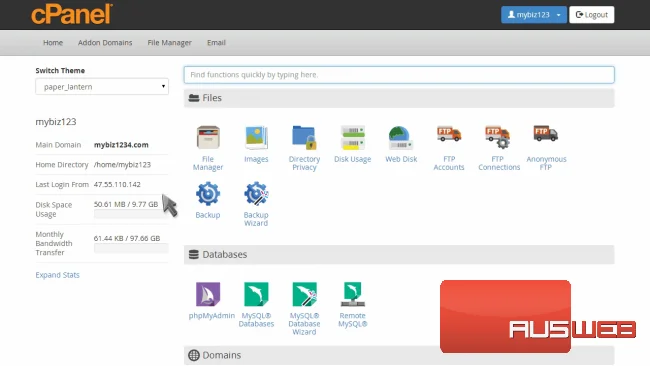Collapse the Files section header

[x=399, y=98]
